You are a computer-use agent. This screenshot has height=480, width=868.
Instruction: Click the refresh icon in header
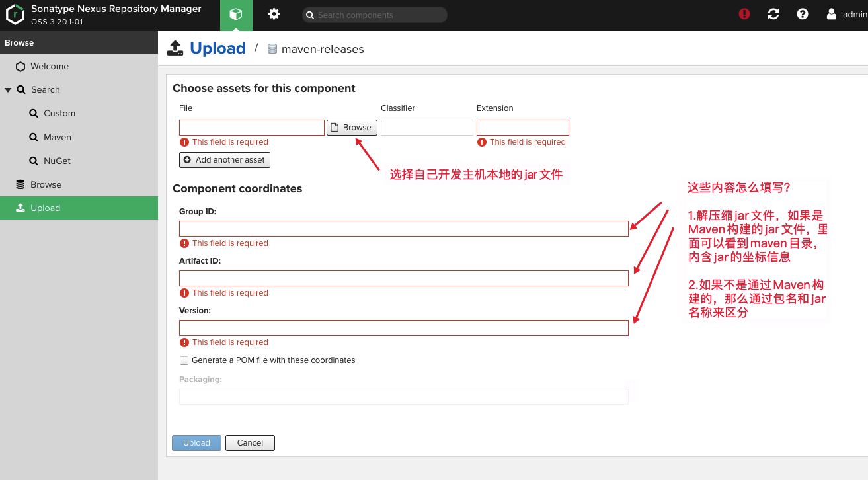click(x=773, y=14)
